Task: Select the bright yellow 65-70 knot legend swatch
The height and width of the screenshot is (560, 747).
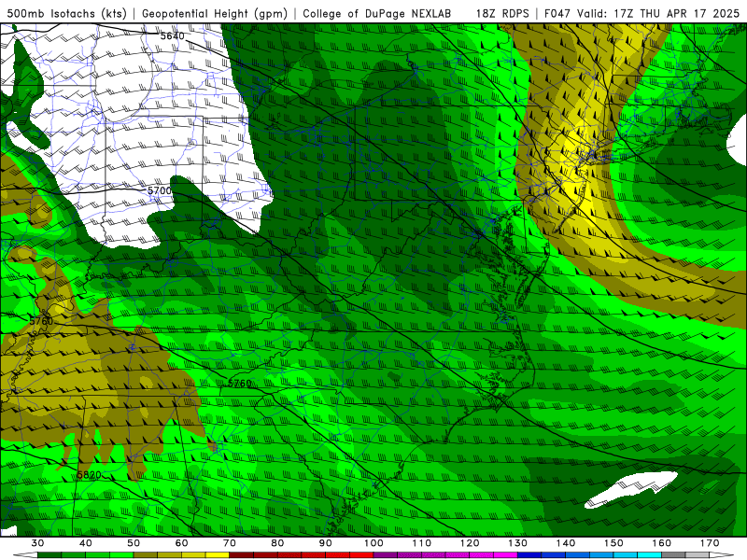Action: [x=218, y=555]
